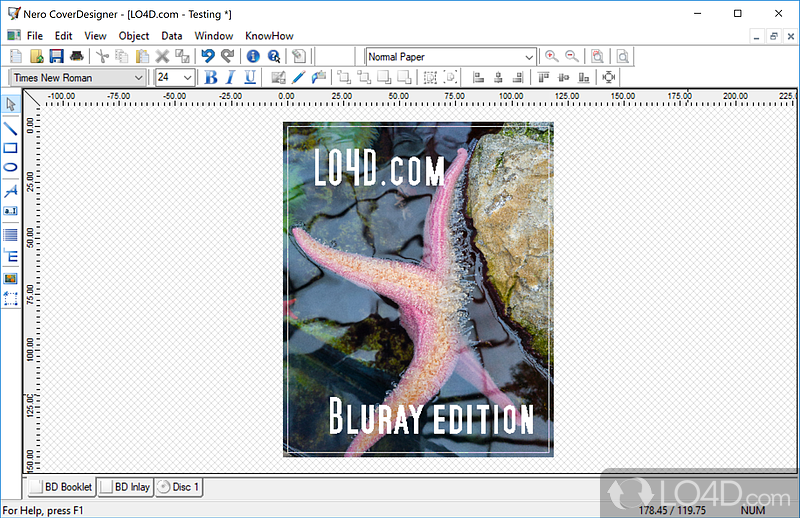This screenshot has height=518, width=800.
Task: Open the Data menu
Action: (x=171, y=36)
